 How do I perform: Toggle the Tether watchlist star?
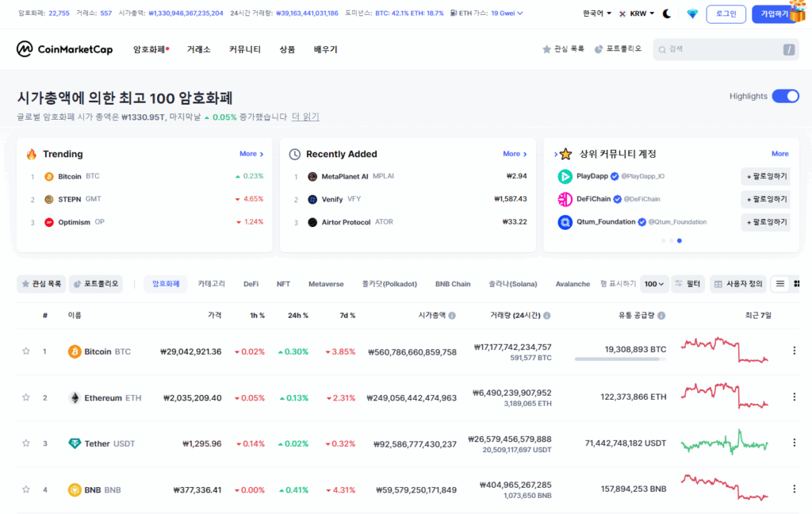pyautogui.click(x=26, y=443)
